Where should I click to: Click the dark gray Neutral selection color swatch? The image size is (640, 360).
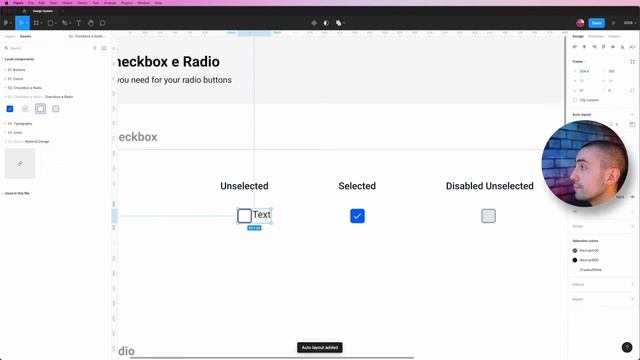(575, 251)
